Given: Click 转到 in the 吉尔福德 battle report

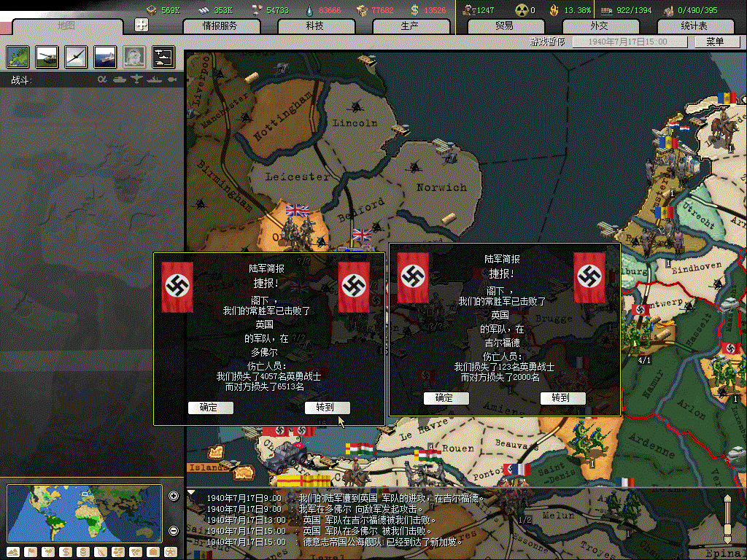Looking at the screenshot, I should pos(562,398).
